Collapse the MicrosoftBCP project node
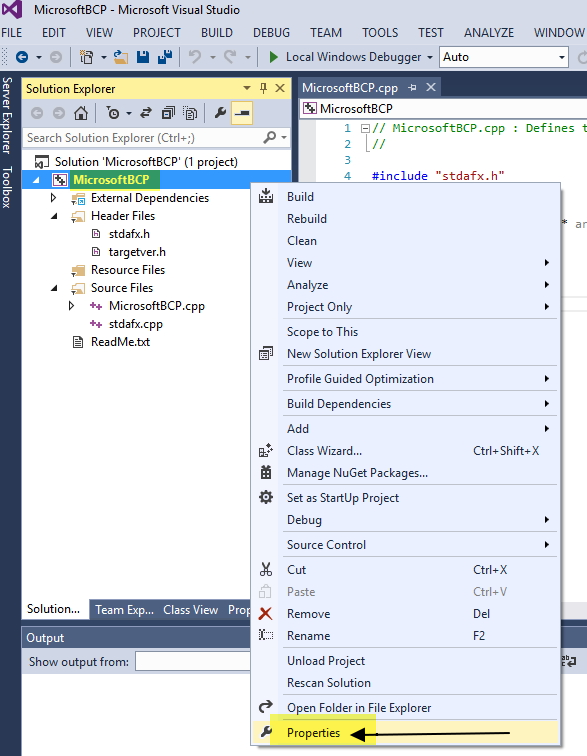The width and height of the screenshot is (587, 756). [x=37, y=180]
